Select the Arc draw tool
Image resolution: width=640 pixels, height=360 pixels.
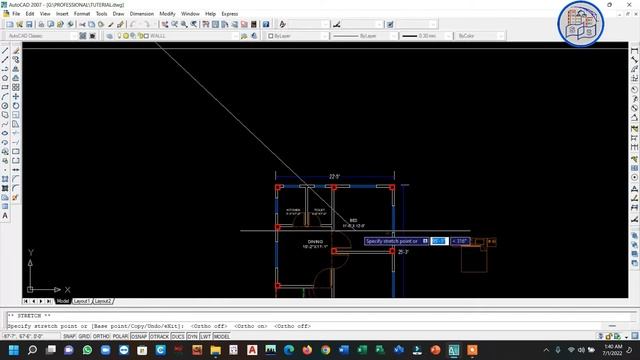pyautogui.click(x=5, y=97)
